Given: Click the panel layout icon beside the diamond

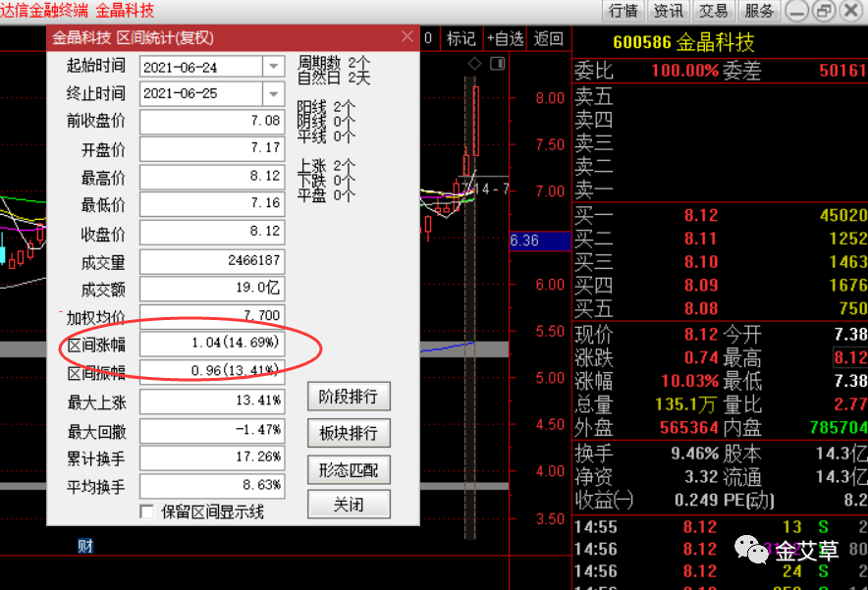Looking at the screenshot, I should [498, 64].
